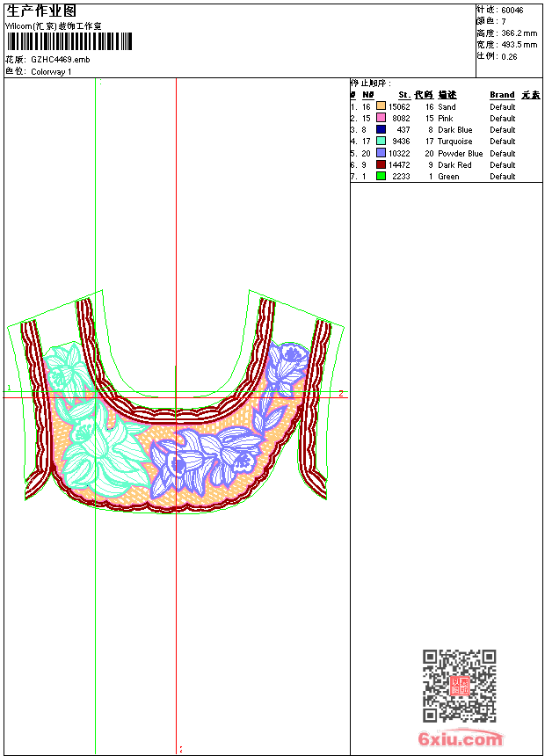Click the red '2' marker on the design
Viewport: 545px width, 756px height.
coord(340,394)
